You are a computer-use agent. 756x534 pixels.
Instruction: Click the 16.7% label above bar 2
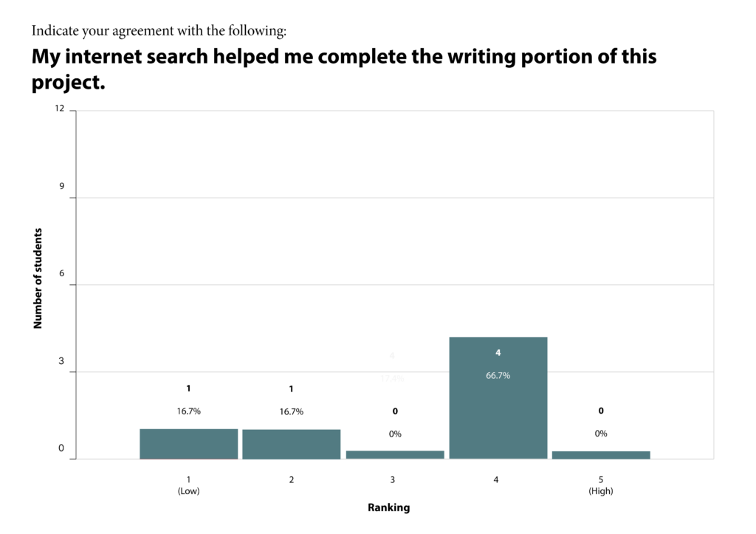(291, 411)
